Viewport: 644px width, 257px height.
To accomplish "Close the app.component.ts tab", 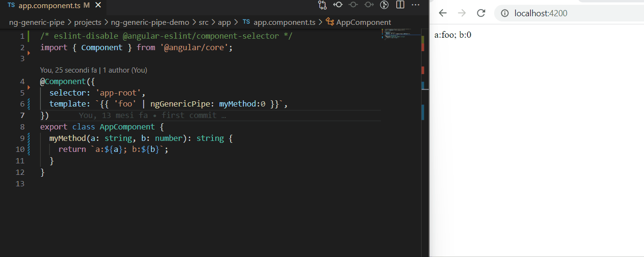I will pos(98,6).
